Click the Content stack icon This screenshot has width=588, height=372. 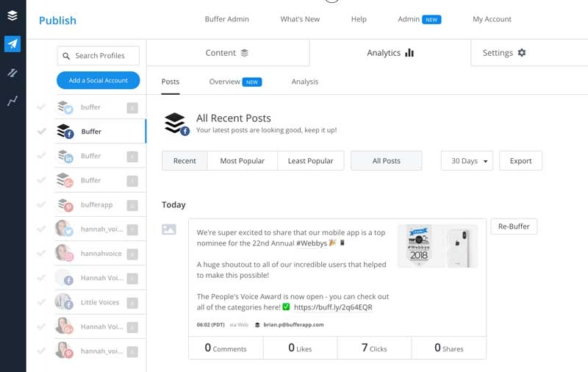tap(245, 53)
